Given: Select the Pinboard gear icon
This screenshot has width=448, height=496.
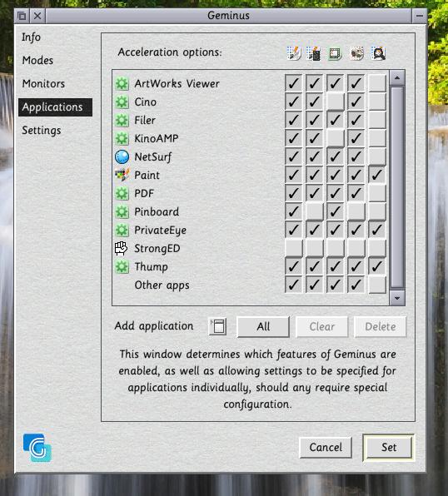Looking at the screenshot, I should click(x=122, y=212).
